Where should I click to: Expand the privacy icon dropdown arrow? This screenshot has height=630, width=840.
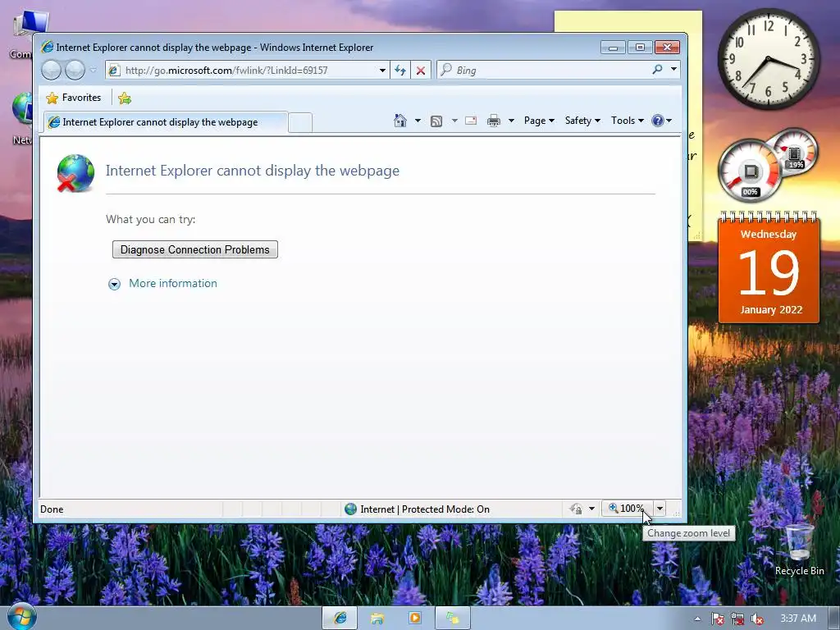[x=592, y=509]
